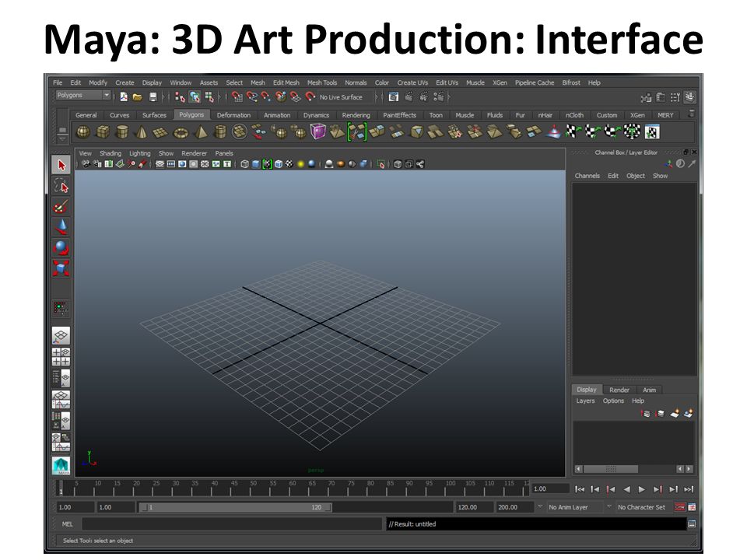Create a polygon cylinder from shelf
The image size is (747, 560).
[x=122, y=132]
